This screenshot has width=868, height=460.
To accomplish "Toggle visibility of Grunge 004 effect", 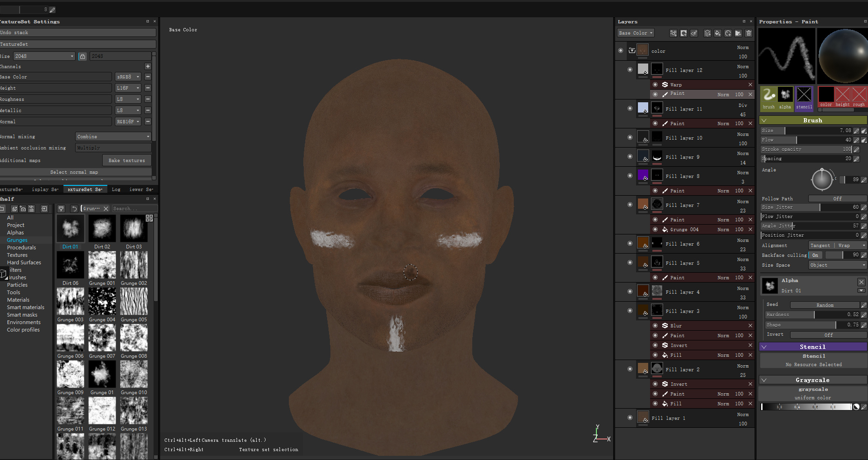I will [655, 229].
